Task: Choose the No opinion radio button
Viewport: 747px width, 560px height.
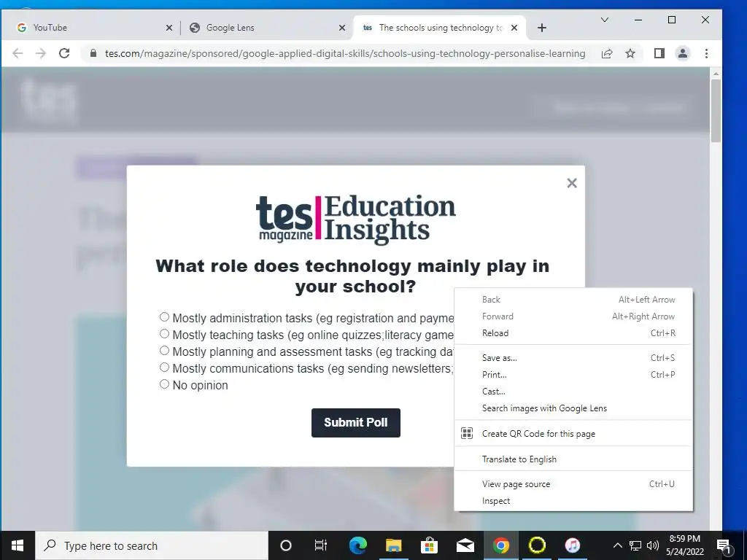Action: pos(164,384)
